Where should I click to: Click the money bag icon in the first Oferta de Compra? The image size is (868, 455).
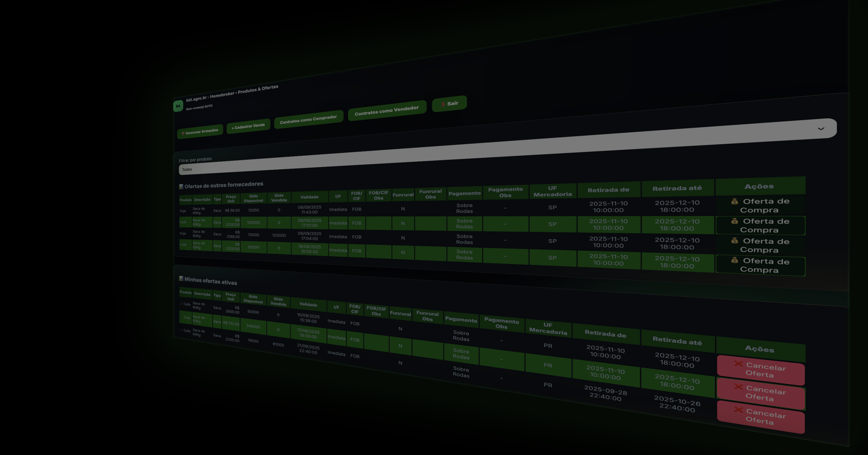(x=734, y=201)
